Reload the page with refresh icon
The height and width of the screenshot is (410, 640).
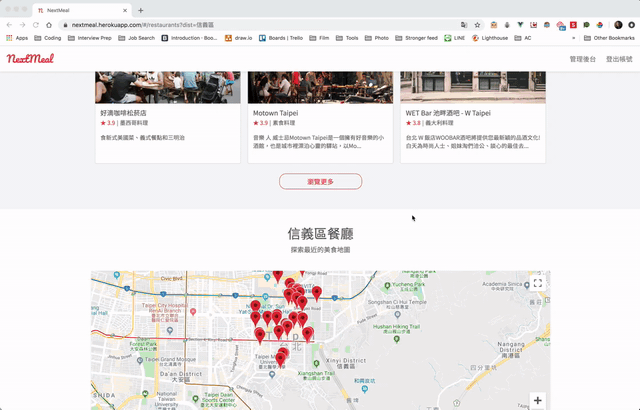[36, 25]
